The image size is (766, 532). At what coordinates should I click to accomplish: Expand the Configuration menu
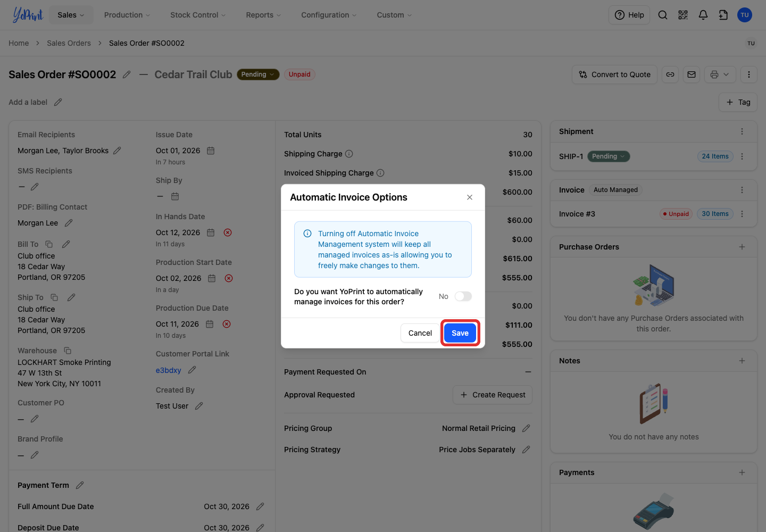329,15
